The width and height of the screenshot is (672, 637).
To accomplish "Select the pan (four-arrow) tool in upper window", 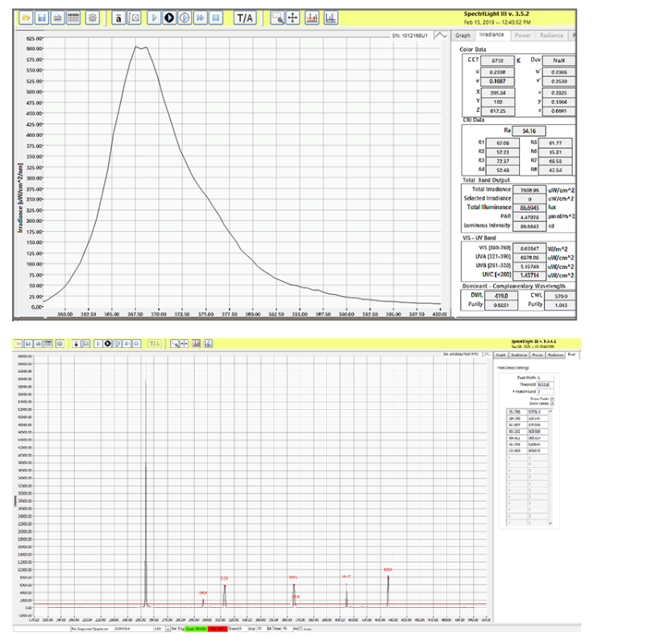I will pos(292,18).
